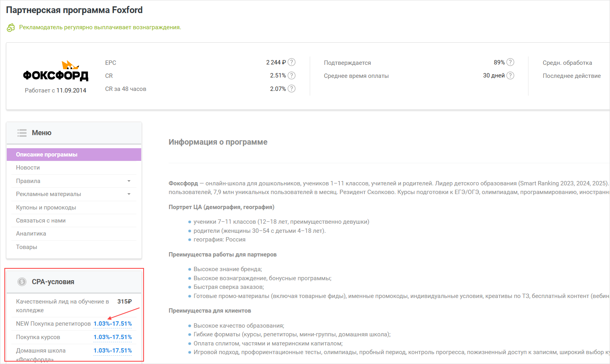This screenshot has width=610, height=364.
Task: Select Аналитика in the sidebar menu
Action: point(31,234)
